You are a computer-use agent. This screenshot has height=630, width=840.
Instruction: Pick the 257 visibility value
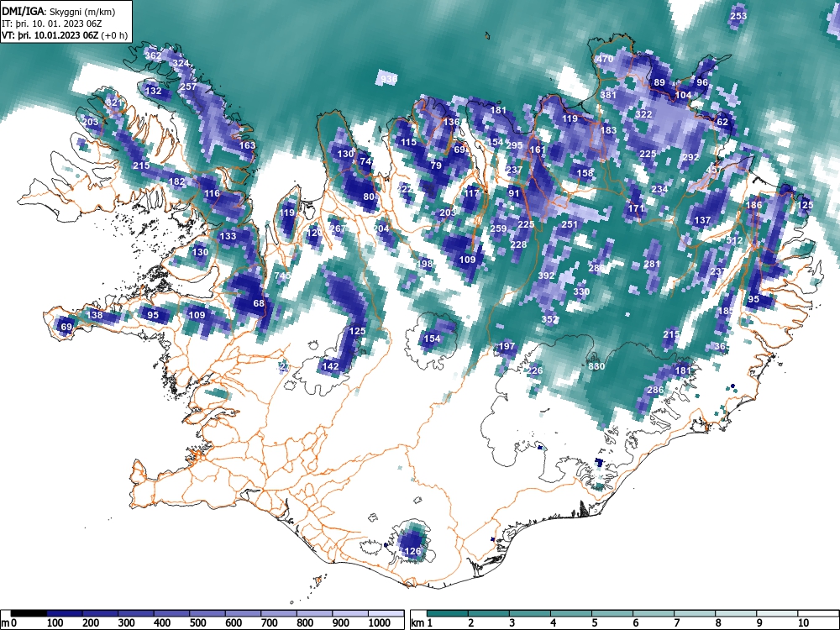[188, 87]
